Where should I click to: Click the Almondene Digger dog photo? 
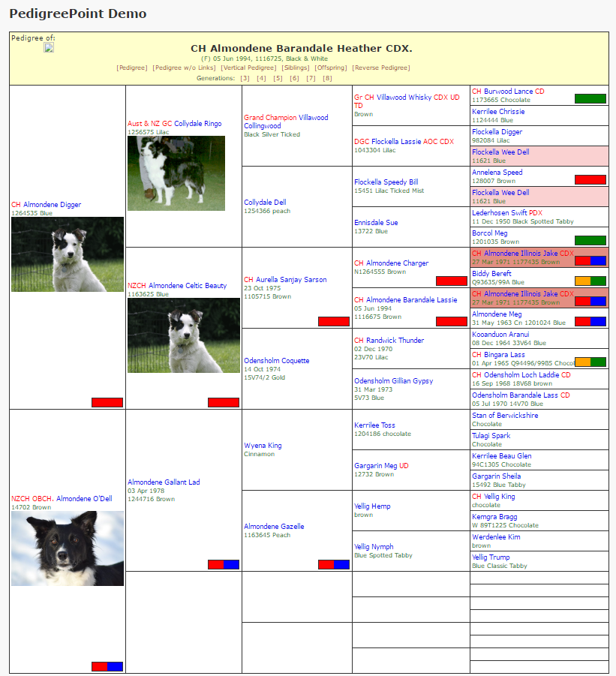tap(68, 254)
